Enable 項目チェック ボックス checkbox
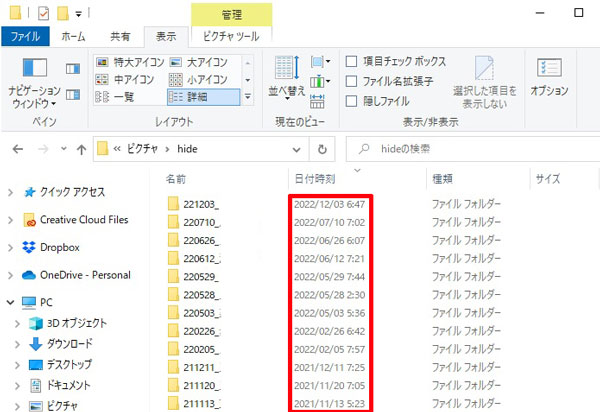The height and width of the screenshot is (412, 600). coord(352,62)
